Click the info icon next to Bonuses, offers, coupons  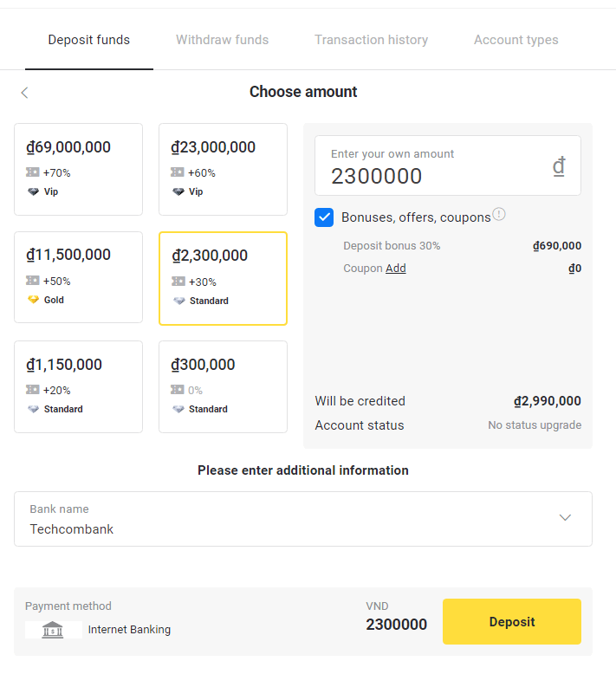pyautogui.click(x=499, y=214)
